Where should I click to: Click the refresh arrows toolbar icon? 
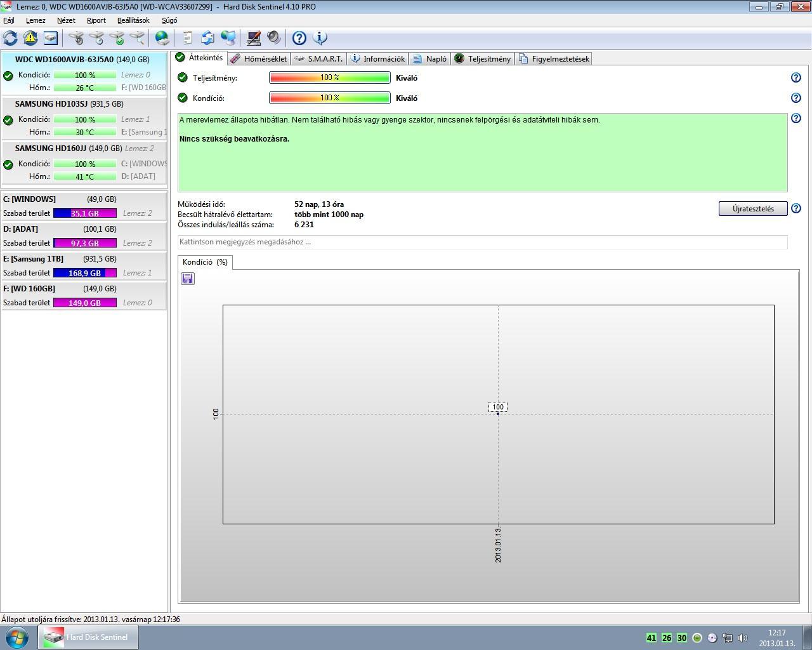[x=10, y=38]
